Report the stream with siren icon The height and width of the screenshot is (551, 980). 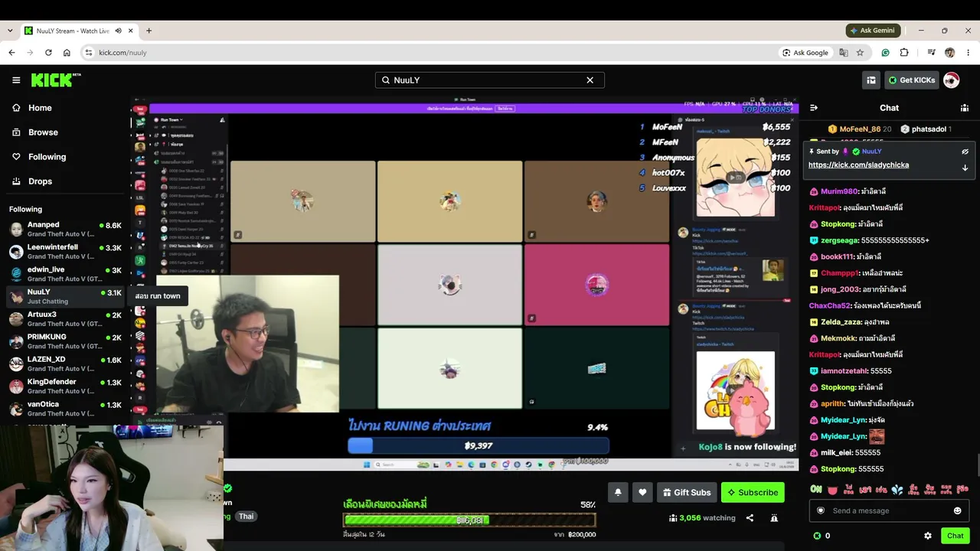tap(774, 518)
